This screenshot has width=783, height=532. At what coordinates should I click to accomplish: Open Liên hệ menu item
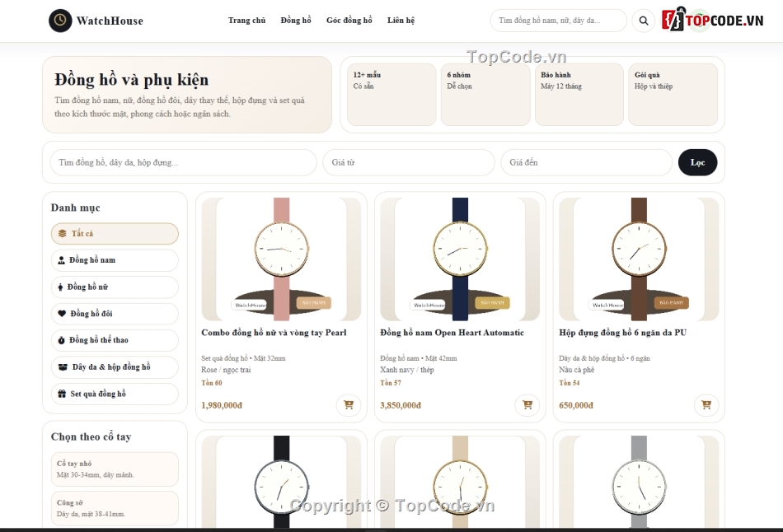click(401, 21)
